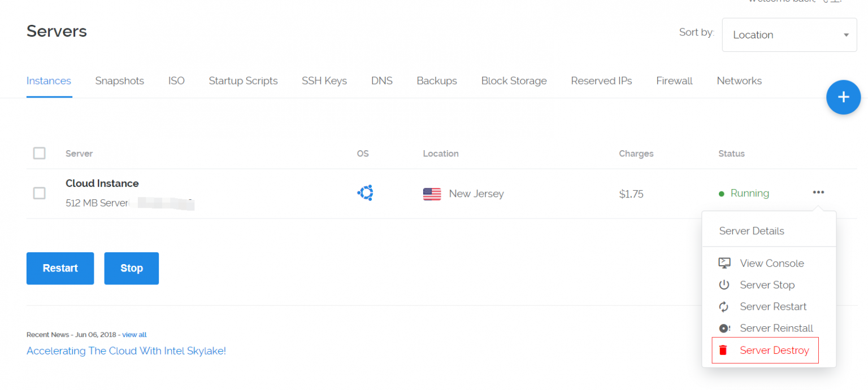
Task: Click the view all news link
Action: (x=134, y=335)
